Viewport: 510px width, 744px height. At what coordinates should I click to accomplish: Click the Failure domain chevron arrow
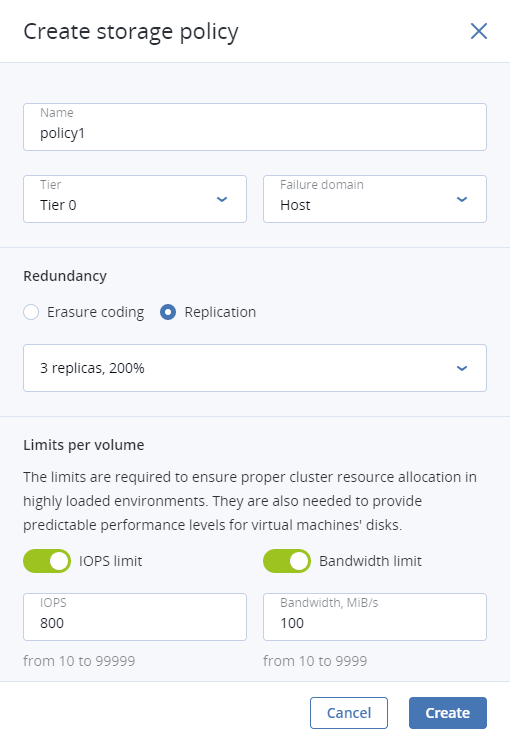pyautogui.click(x=462, y=199)
